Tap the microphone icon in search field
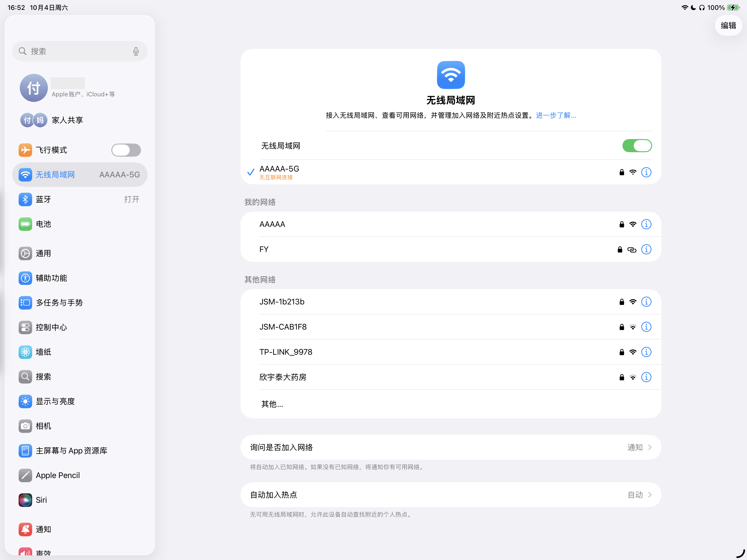747x560 pixels. pos(136,51)
